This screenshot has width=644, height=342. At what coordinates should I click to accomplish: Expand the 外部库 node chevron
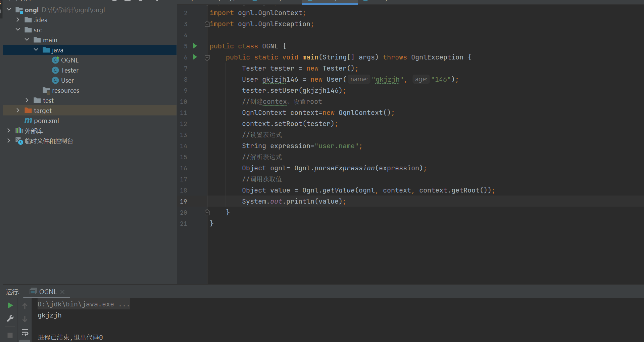[x=9, y=130]
